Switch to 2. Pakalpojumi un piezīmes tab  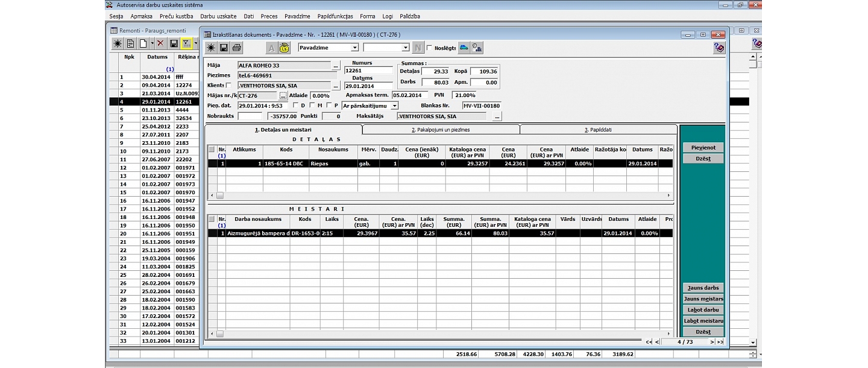pos(441,130)
